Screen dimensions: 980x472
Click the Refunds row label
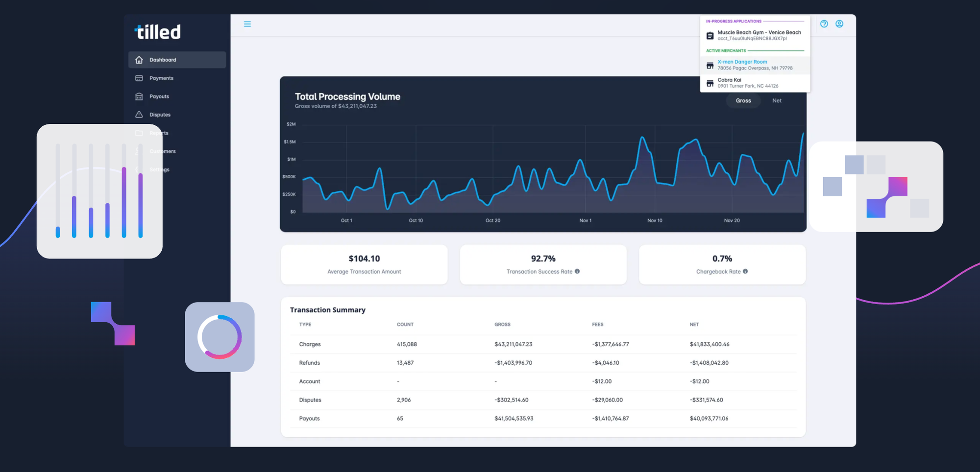point(310,363)
